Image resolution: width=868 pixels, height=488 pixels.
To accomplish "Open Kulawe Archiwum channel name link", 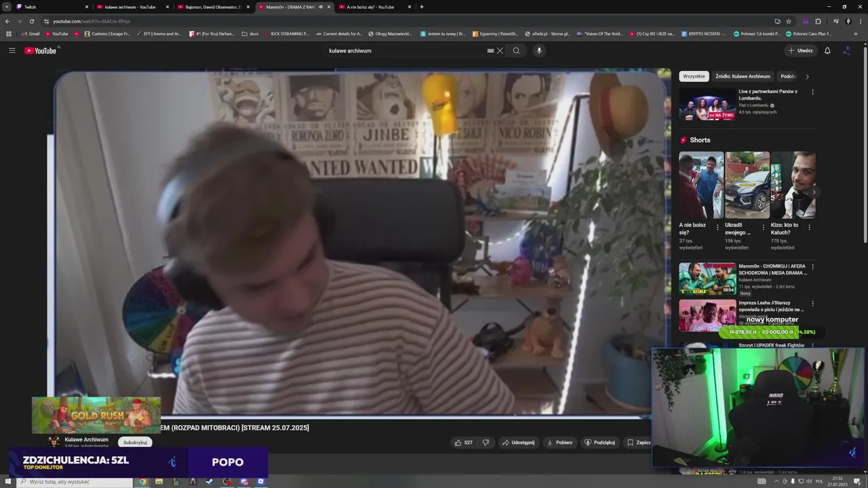I will coord(86,440).
